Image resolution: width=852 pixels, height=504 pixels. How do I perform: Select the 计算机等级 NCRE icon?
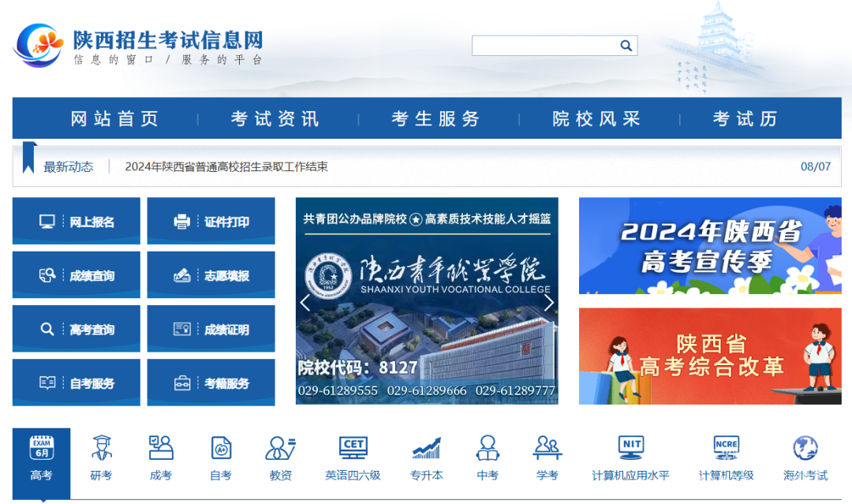726,448
